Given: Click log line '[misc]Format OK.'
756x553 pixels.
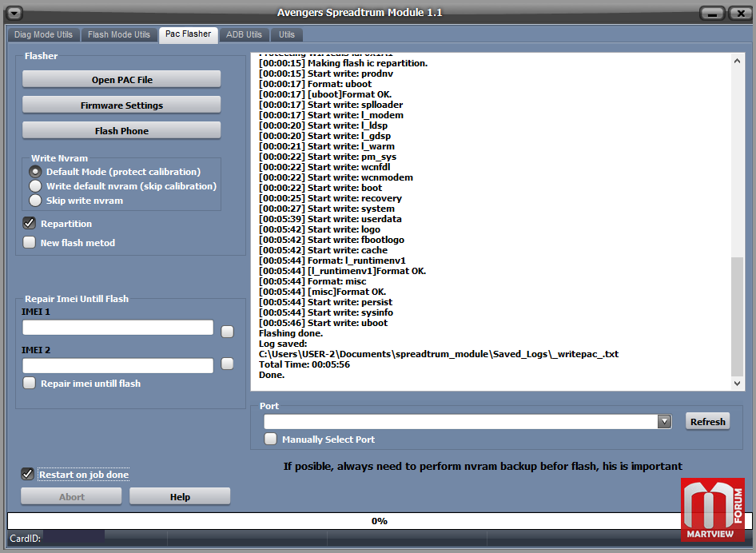Looking at the screenshot, I should pos(323,292).
